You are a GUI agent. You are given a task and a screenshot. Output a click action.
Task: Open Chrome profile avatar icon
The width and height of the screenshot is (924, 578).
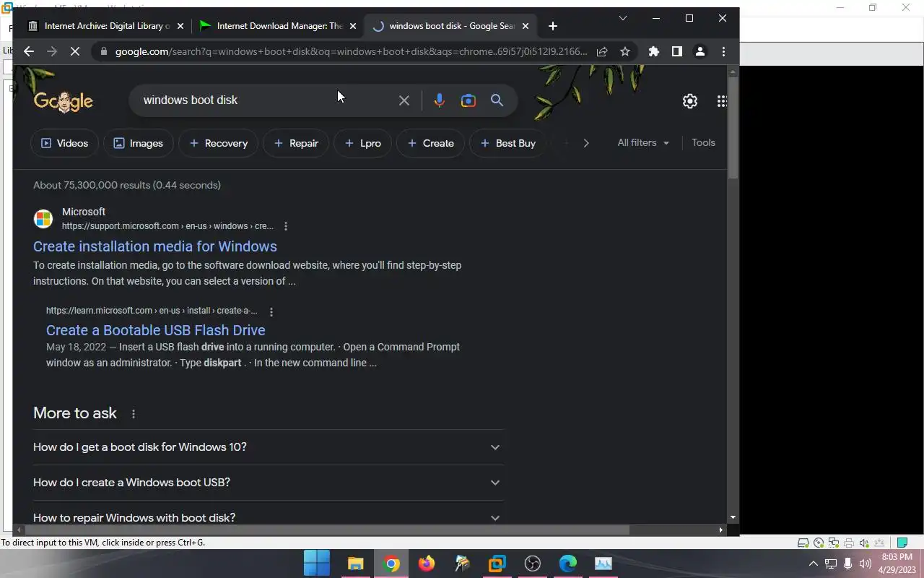pos(700,51)
